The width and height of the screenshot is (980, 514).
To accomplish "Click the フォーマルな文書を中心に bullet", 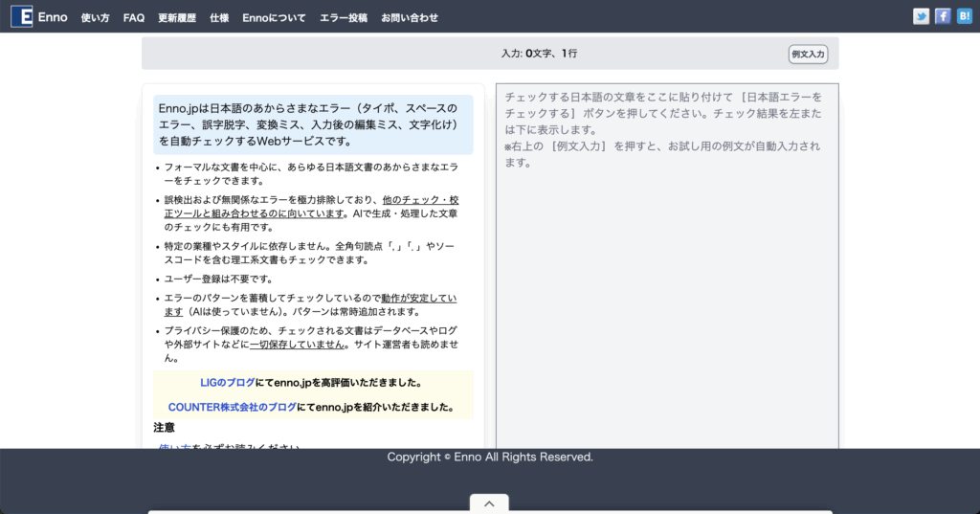I will click(311, 174).
